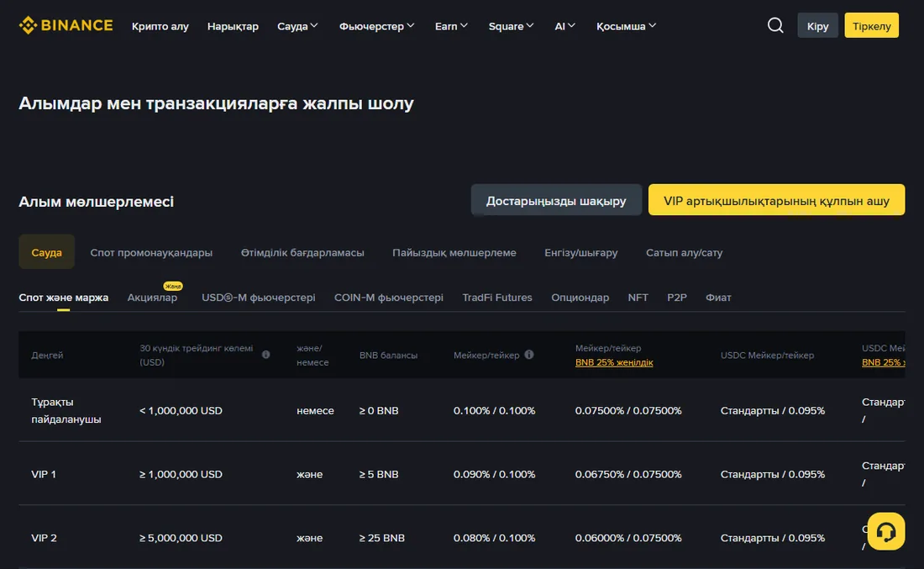Open Крипто алу in the top menu
The width and height of the screenshot is (924, 569).
pos(160,26)
